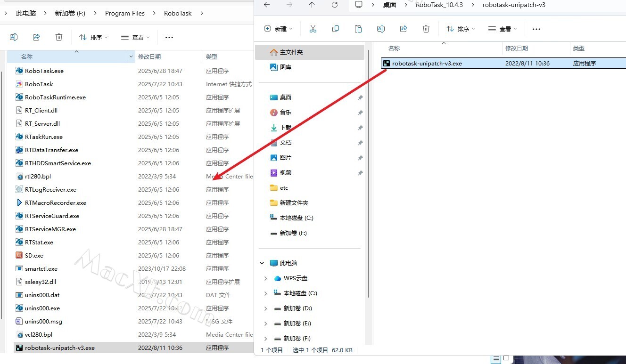The image size is (626, 364).
Task: Collapse 此电脑 tree node
Action: click(x=262, y=263)
